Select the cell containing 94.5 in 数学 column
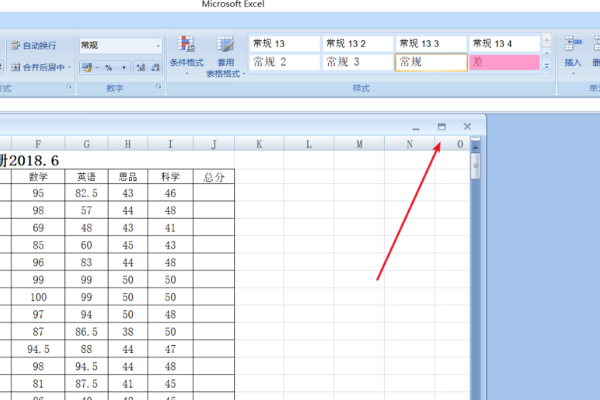The image size is (600, 400). point(38,349)
